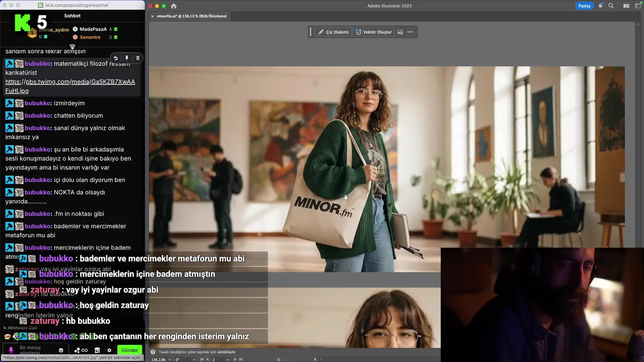Close the minorfm.ai document tab

tap(152, 16)
